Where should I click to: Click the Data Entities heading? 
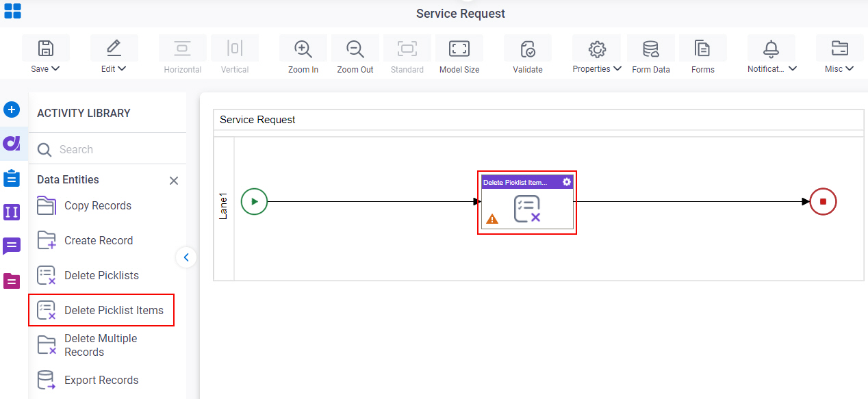[68, 179]
